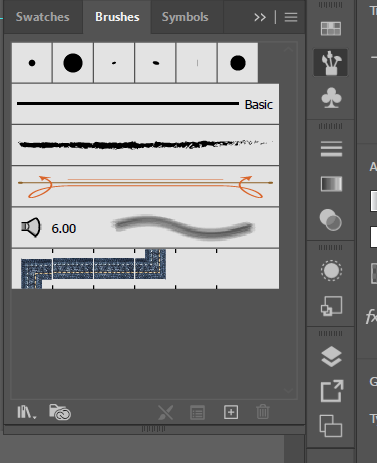Open the Brushes panel hamburger menu

coord(291,17)
